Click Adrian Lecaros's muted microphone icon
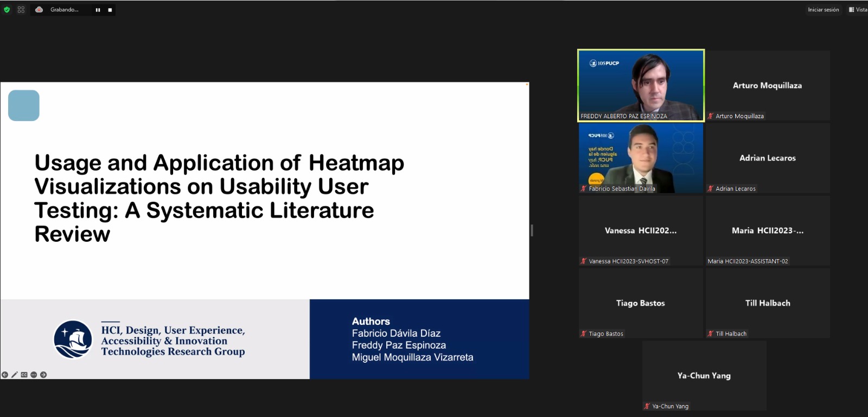Image resolution: width=868 pixels, height=417 pixels. (710, 189)
